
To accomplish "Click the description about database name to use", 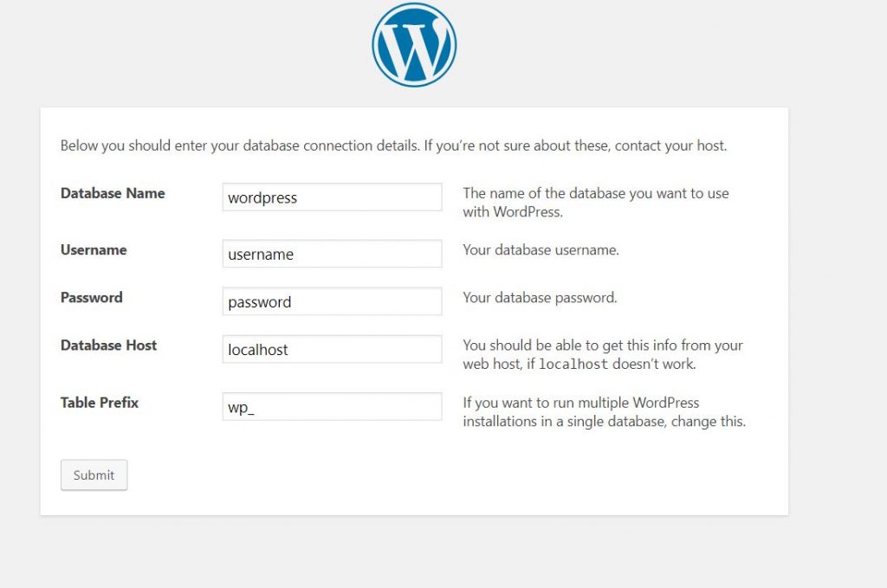I will click(x=596, y=203).
